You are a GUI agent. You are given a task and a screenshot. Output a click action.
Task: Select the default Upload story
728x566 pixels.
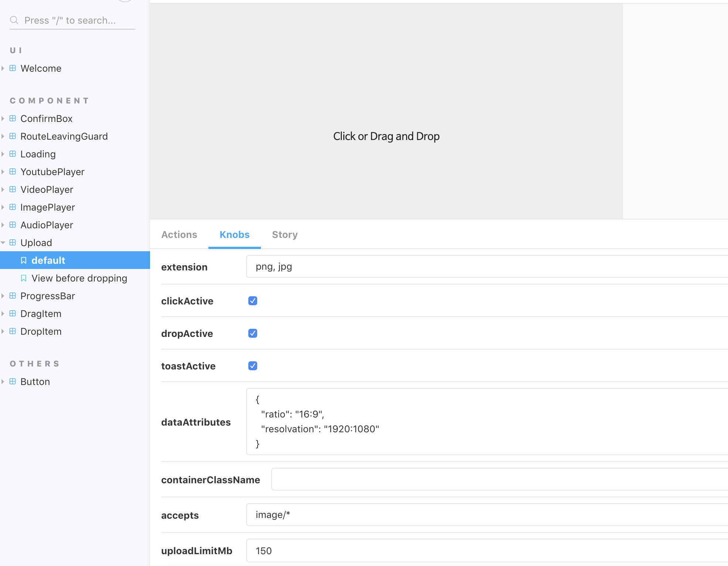[75, 260]
